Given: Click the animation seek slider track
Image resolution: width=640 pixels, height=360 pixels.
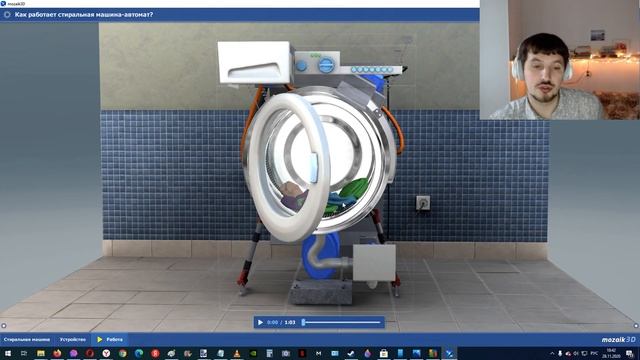Looking at the screenshot, I should [x=342, y=322].
